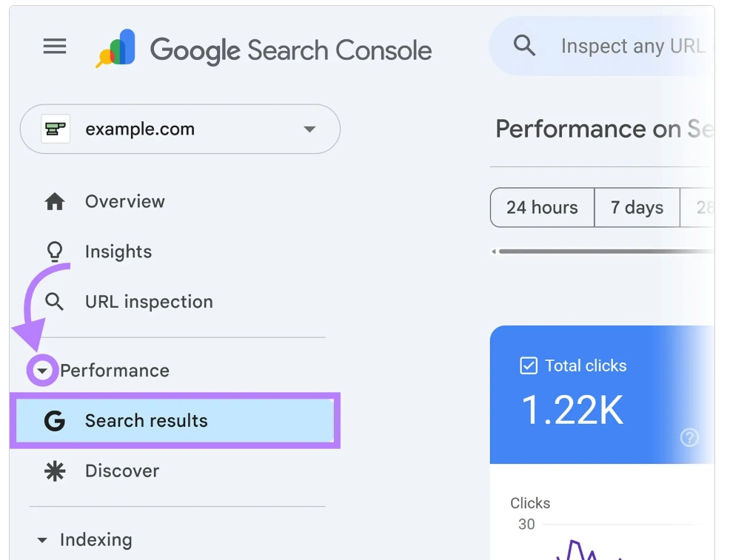The height and width of the screenshot is (560, 730).
Task: Open the navigation hamburger menu
Action: click(x=54, y=46)
